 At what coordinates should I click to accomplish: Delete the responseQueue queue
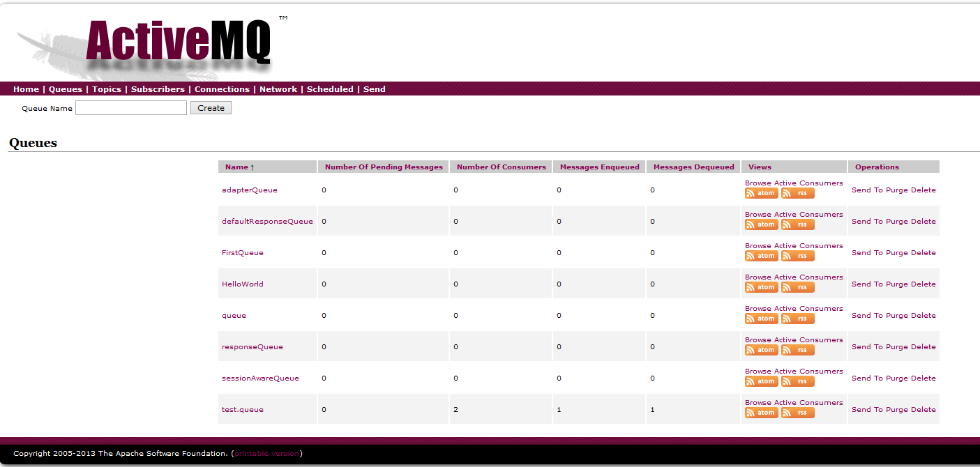tap(924, 347)
